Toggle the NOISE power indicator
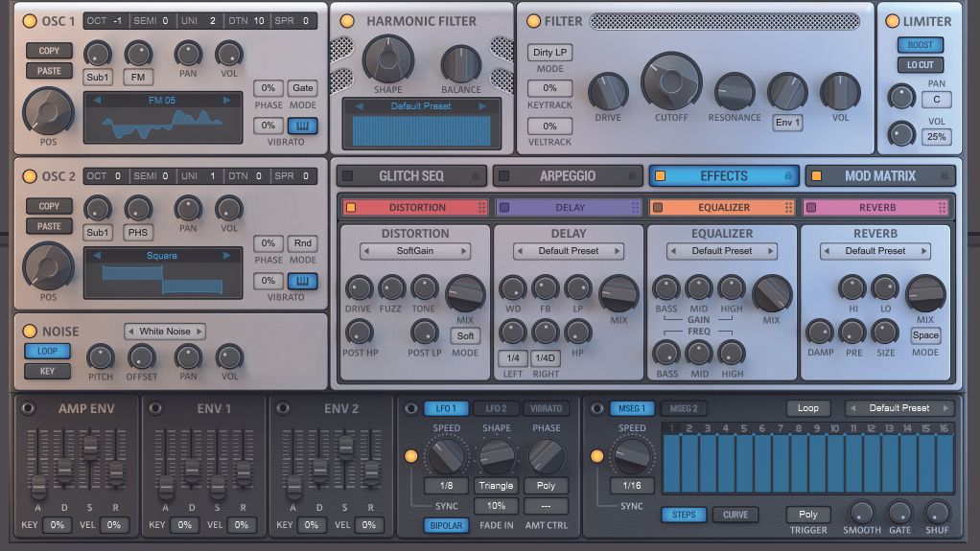Viewport: 980px width, 551px height. click(30, 332)
